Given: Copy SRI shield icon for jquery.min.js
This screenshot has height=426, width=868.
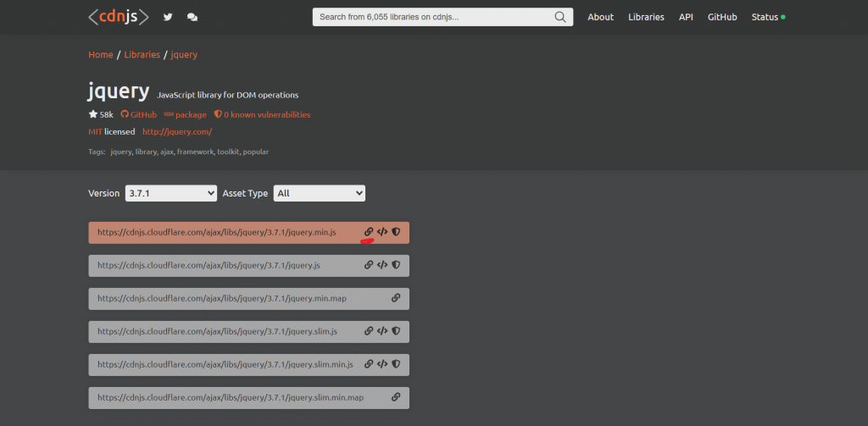Looking at the screenshot, I should 396,232.
